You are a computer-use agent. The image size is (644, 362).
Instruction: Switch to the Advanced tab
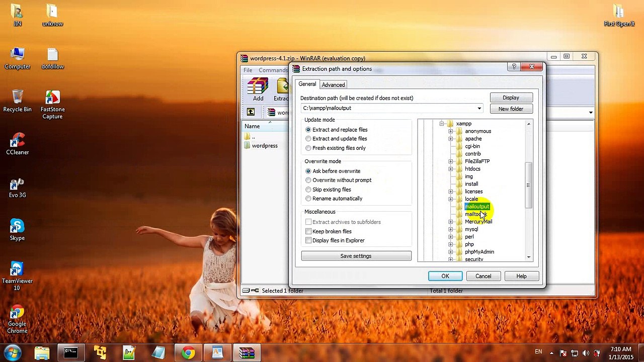[333, 85]
